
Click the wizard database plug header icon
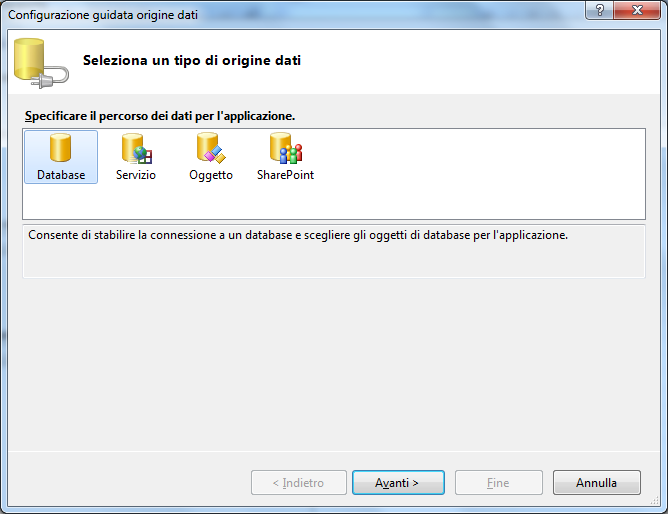[41, 63]
